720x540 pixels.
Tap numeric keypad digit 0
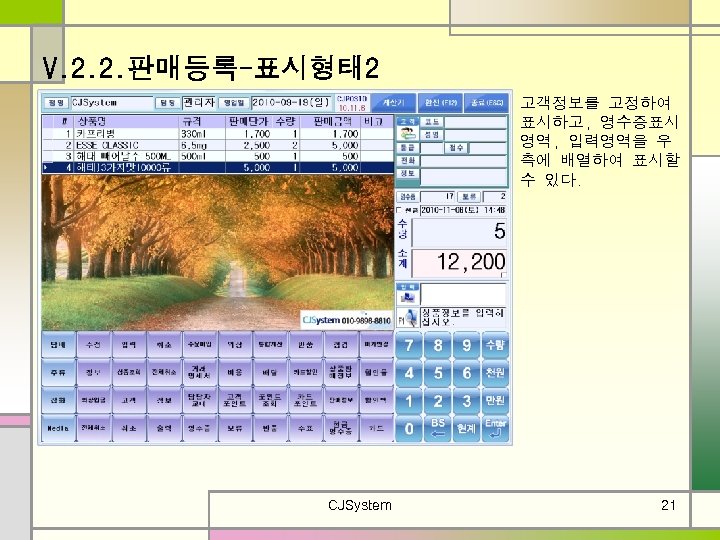pos(409,428)
